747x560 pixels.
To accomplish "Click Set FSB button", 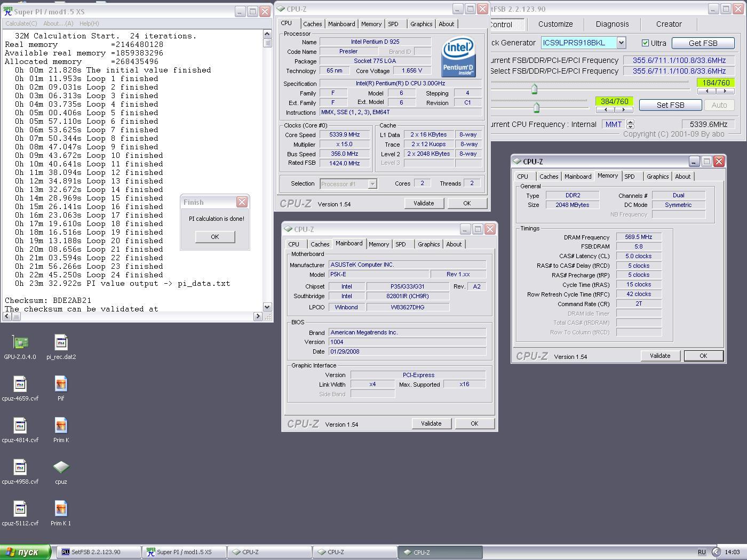I will click(x=670, y=105).
